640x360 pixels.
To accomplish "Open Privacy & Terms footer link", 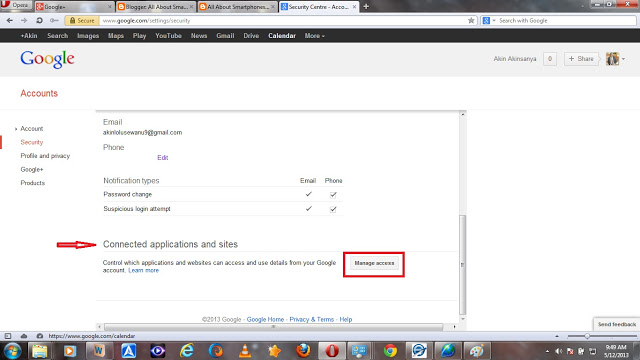I will [311, 319].
